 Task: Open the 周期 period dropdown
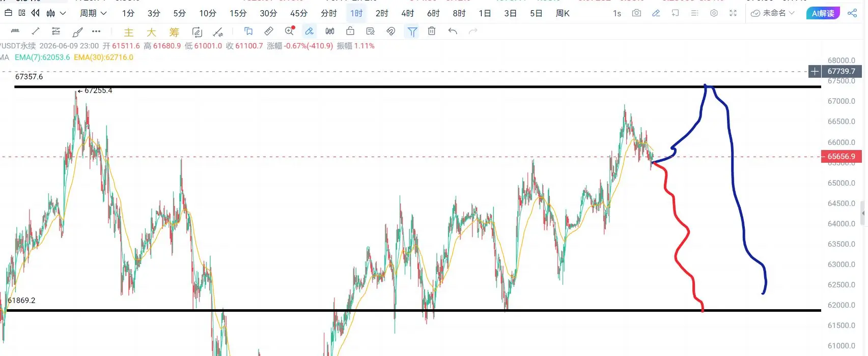tap(93, 13)
